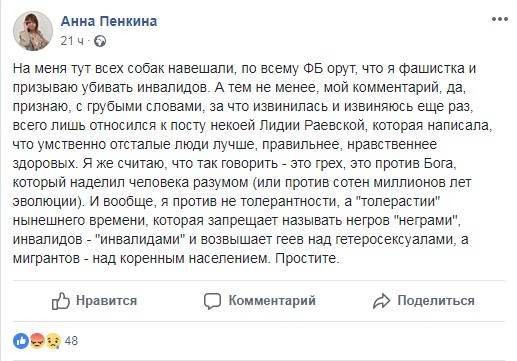
Task: Open the three-dots post options menu
Action: (x=500, y=19)
